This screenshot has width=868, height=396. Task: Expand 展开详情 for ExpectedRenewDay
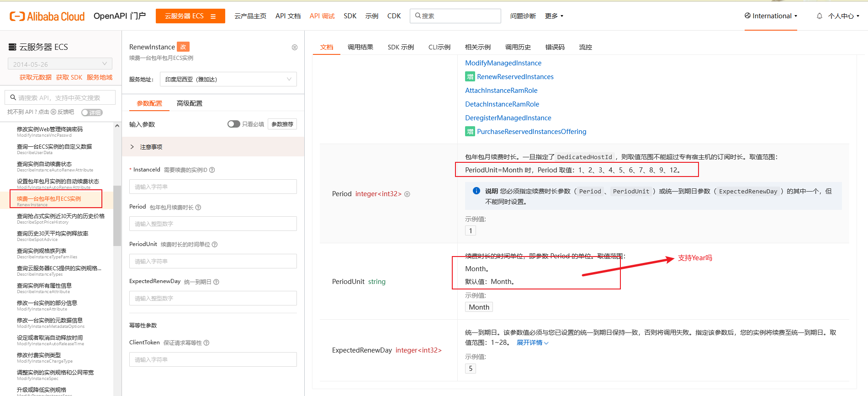(x=533, y=343)
